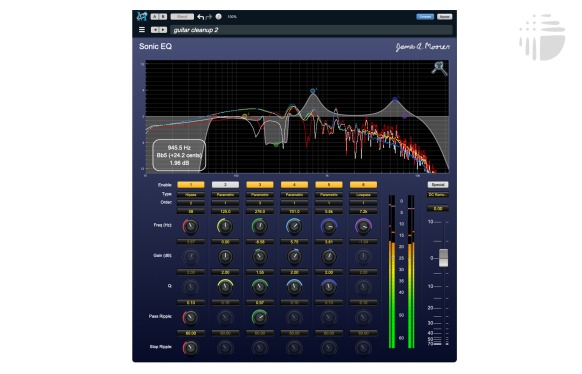Click the band 6 frequency value 7.2k
Viewport: 582px width, 374px height.
click(x=363, y=211)
